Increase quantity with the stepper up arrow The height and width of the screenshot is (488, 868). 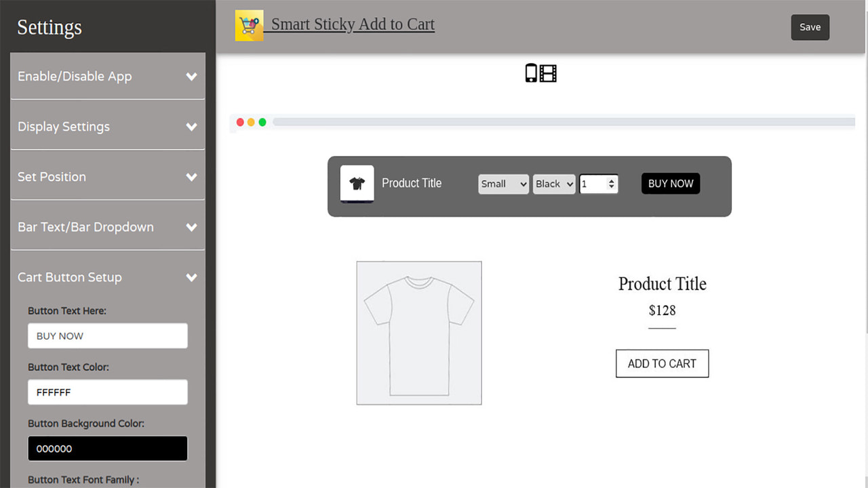[611, 180]
